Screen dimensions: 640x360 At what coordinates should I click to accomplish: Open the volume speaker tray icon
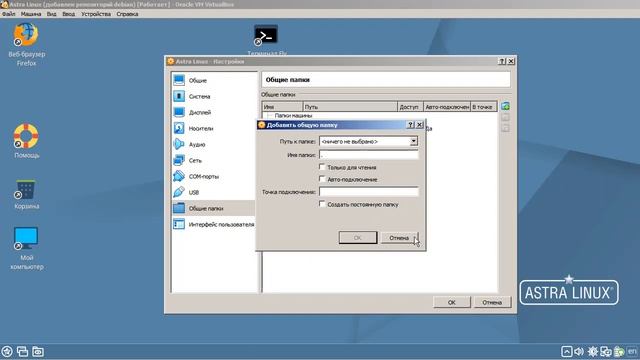579,351
